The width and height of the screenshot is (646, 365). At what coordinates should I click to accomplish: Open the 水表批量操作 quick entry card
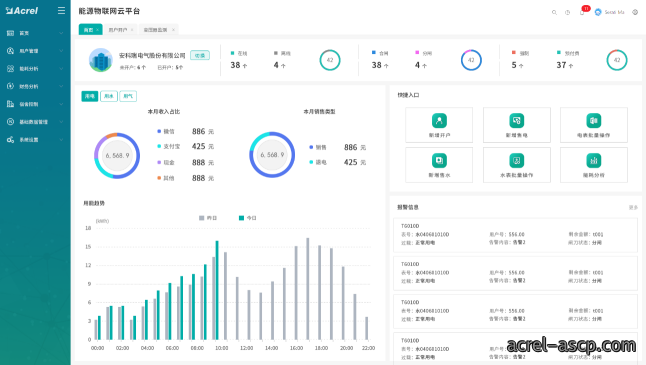[517, 165]
